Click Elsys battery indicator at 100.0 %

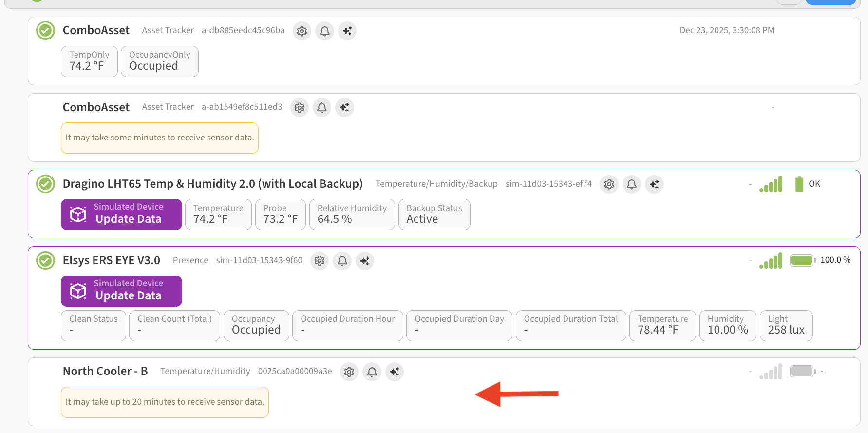click(x=802, y=260)
